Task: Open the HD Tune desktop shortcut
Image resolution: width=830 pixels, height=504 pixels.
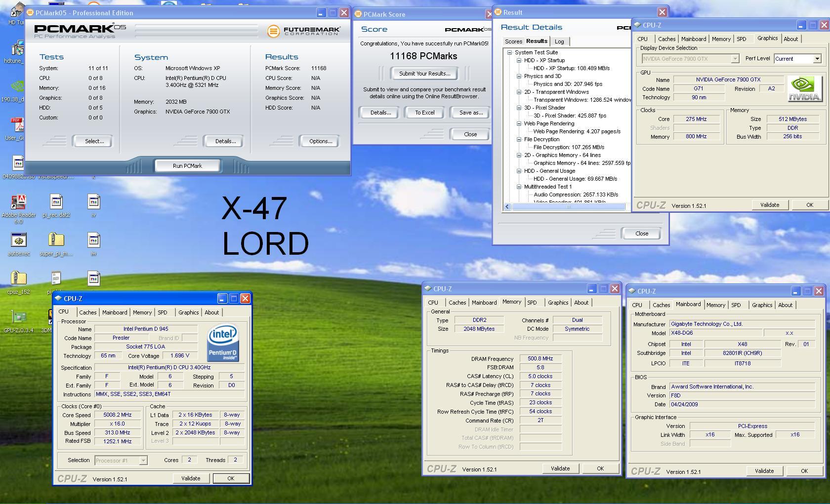Action: pos(17,12)
